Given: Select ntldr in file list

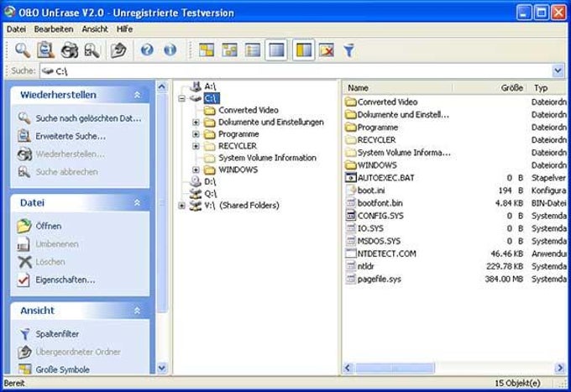Looking at the screenshot, I should click(365, 266).
